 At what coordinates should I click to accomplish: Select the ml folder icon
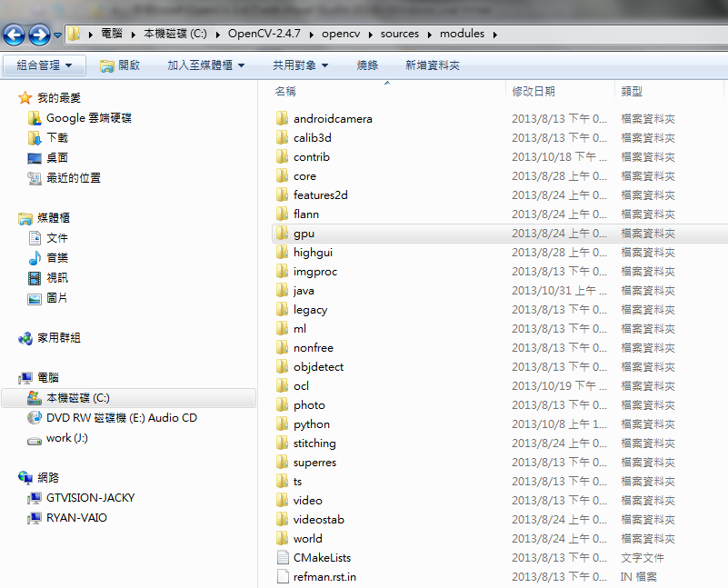click(x=282, y=328)
